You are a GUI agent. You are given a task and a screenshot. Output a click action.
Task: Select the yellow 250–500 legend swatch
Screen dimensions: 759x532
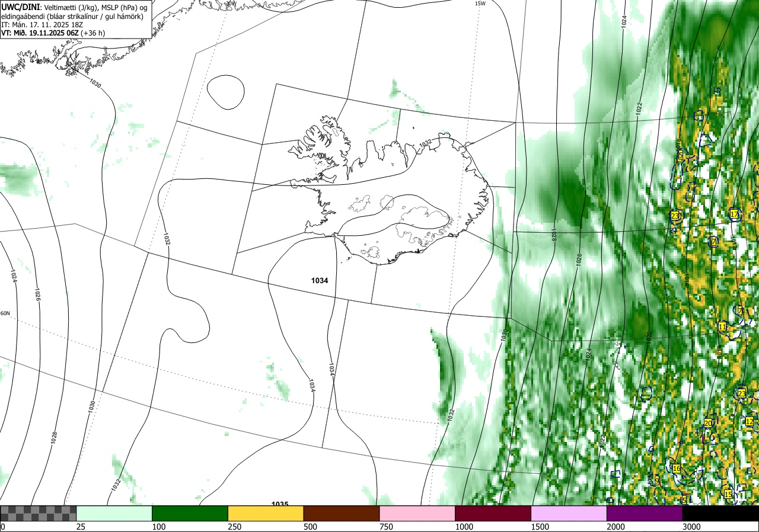click(266, 513)
